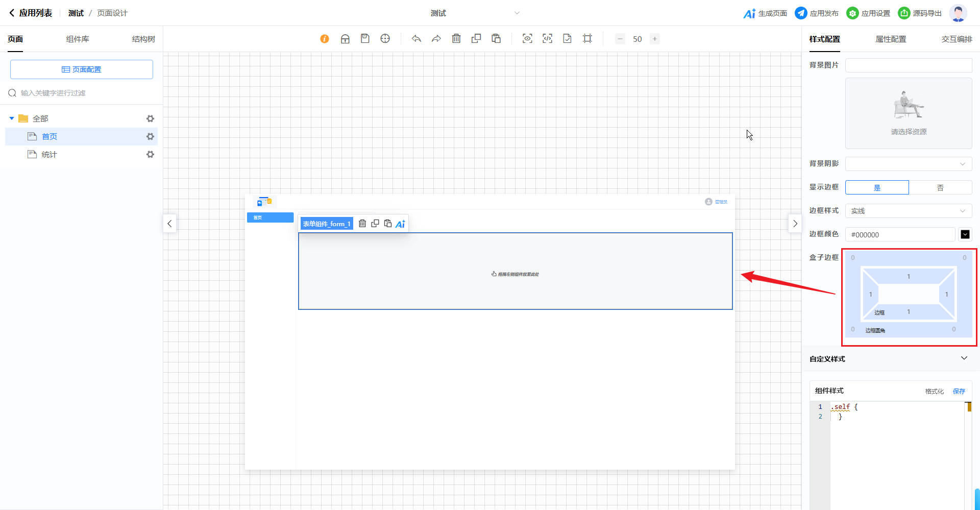
Task: Click the black 边框颜色 color swatch
Action: tap(965, 234)
